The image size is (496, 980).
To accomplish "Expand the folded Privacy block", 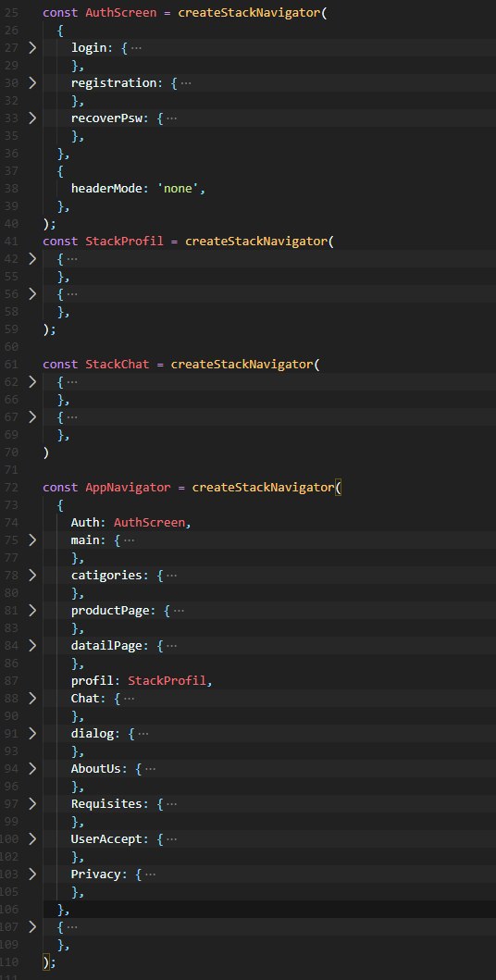I will [32, 874].
